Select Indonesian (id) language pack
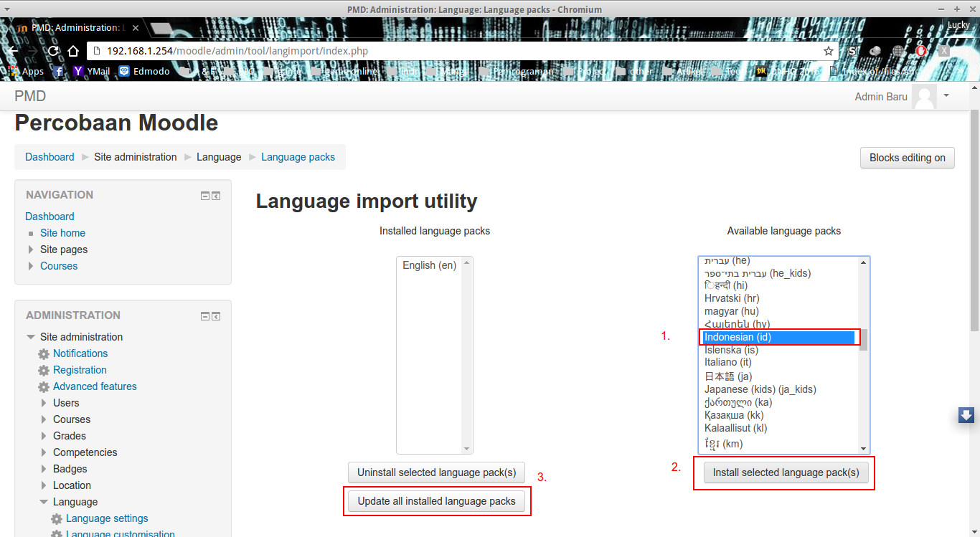Image resolution: width=980 pixels, height=537 pixels. point(778,337)
